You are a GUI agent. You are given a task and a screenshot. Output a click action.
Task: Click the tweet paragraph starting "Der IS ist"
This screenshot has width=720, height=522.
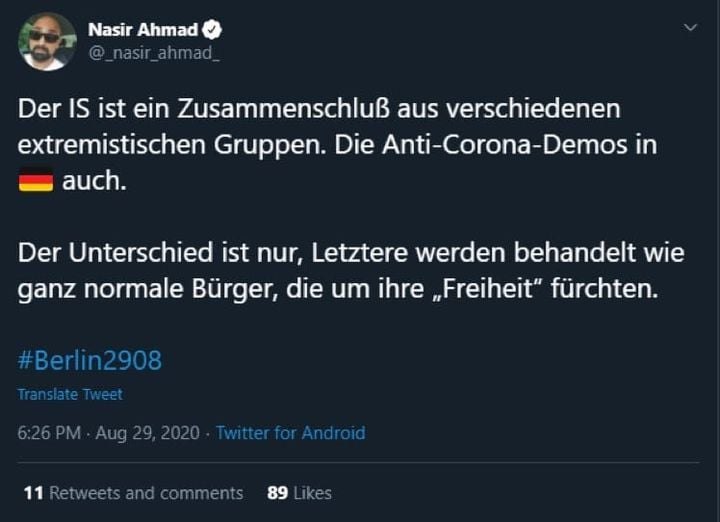tap(340, 144)
